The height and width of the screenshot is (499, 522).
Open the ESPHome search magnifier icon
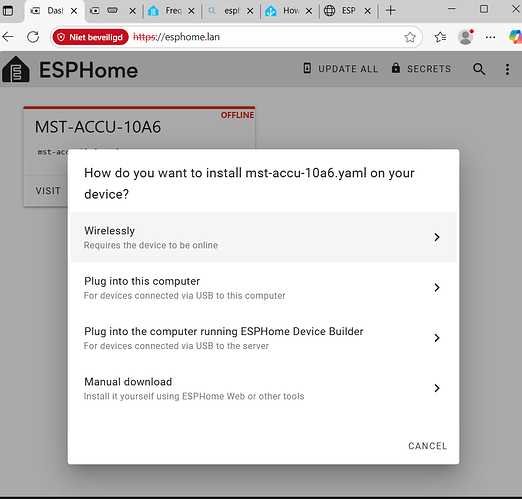(x=479, y=69)
